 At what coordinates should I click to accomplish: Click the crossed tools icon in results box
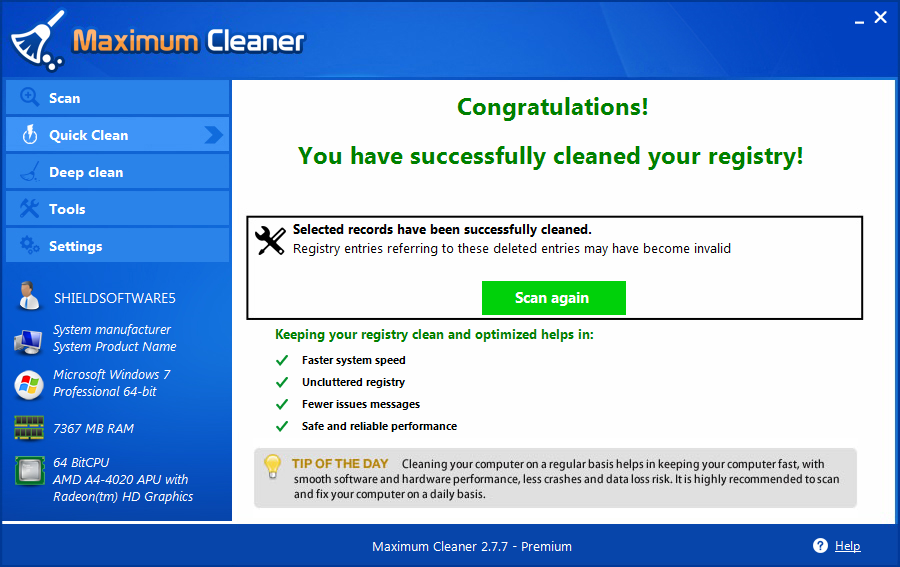point(270,240)
